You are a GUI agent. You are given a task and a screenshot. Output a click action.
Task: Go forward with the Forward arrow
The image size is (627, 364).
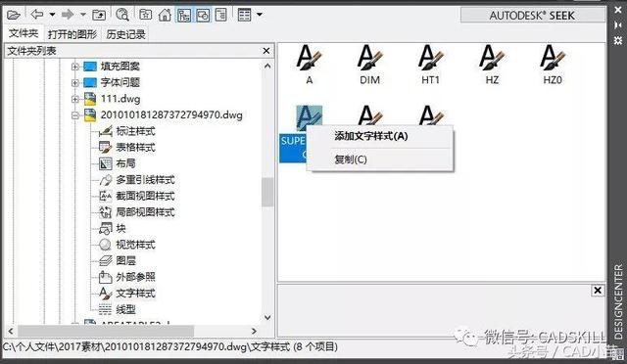(68, 15)
